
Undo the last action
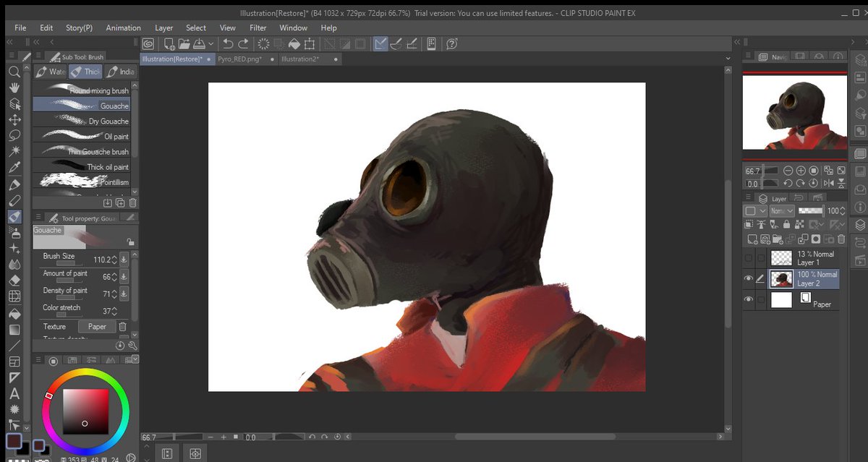[x=228, y=44]
